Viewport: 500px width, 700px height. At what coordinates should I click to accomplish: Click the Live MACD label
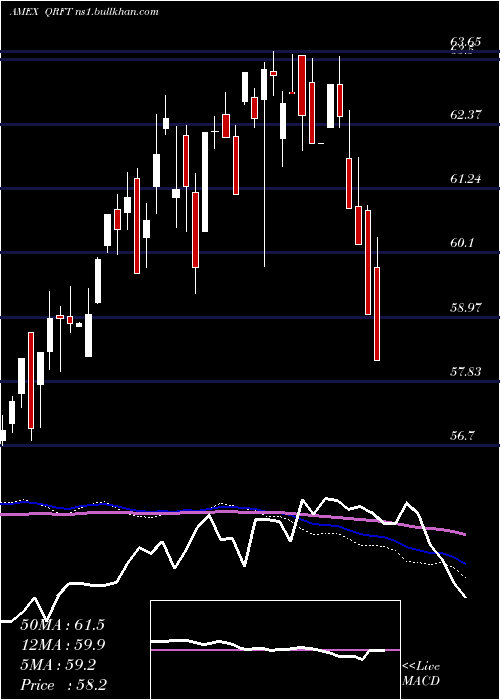(x=421, y=674)
